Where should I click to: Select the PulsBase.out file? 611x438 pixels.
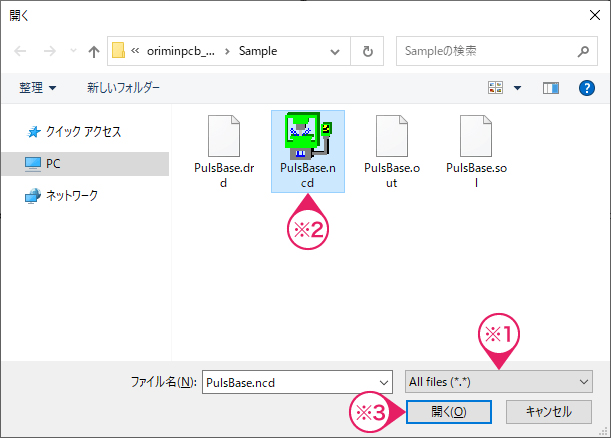[x=392, y=150]
